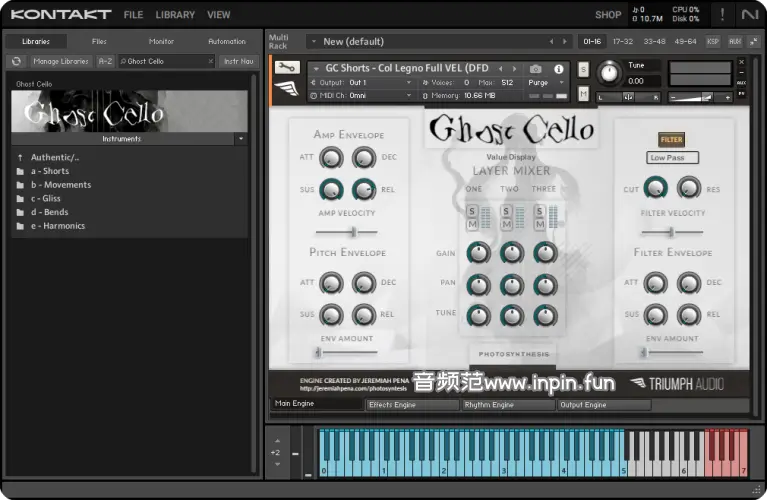Click the SHOP button
Image resolution: width=767 pixels, height=500 pixels.
(608, 15)
